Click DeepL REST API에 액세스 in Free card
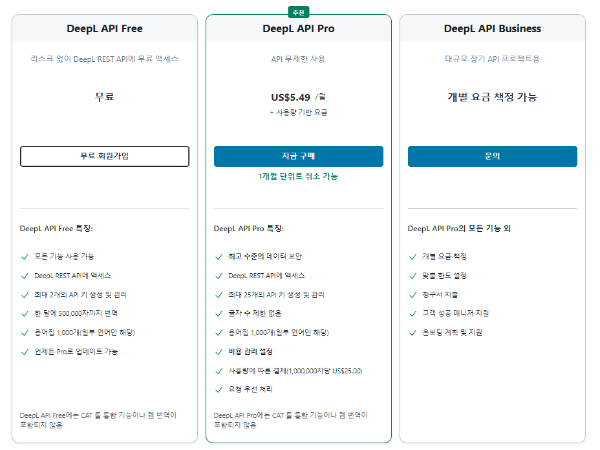The height and width of the screenshot is (450, 600). pos(73,276)
